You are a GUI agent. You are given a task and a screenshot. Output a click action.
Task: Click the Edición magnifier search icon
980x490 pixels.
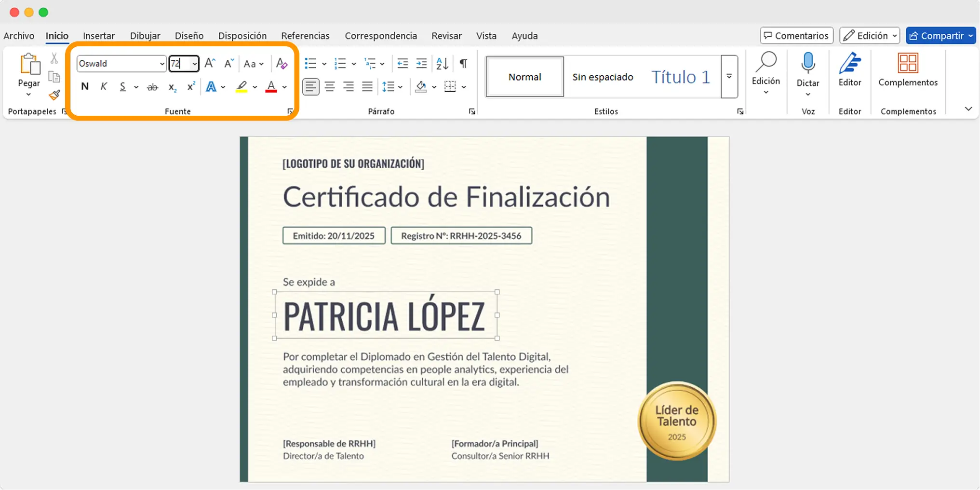tap(766, 63)
